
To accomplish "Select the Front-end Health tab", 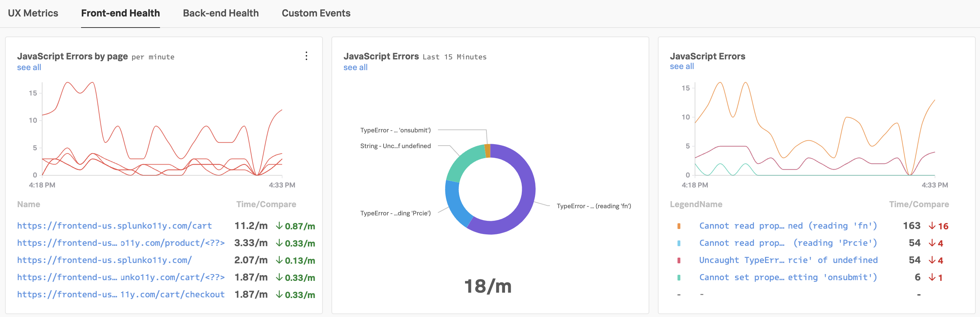I will 120,13.
